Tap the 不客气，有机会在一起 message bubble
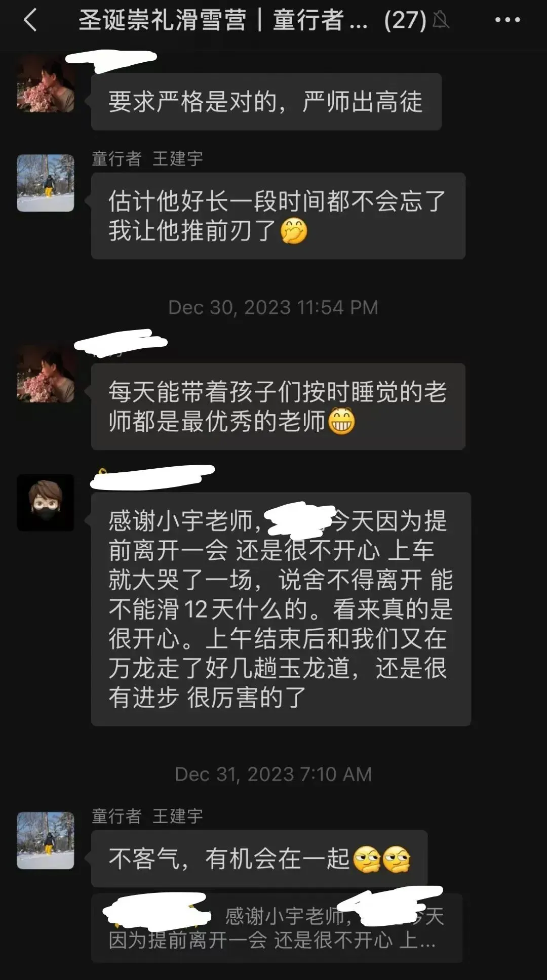547x980 pixels. pyautogui.click(x=259, y=859)
